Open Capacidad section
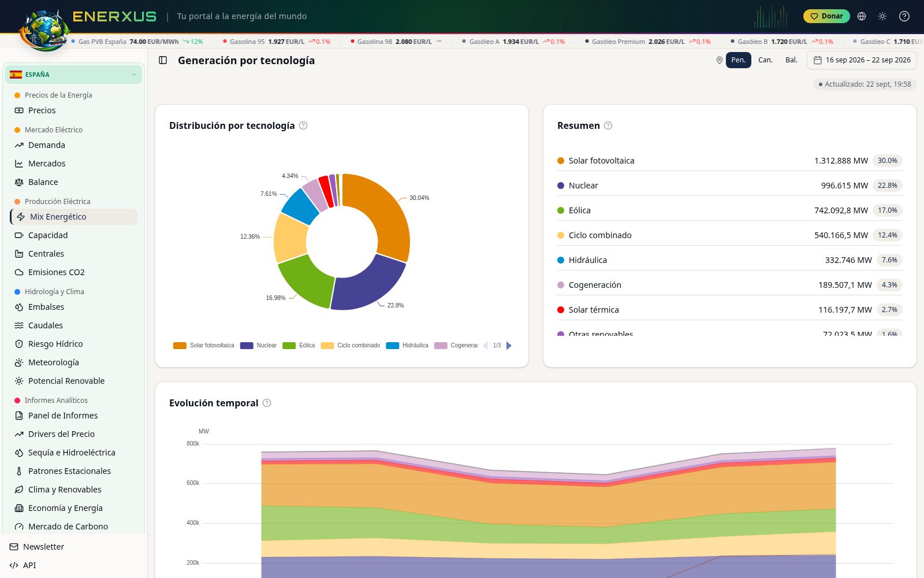The image size is (924, 578). [x=74, y=235]
